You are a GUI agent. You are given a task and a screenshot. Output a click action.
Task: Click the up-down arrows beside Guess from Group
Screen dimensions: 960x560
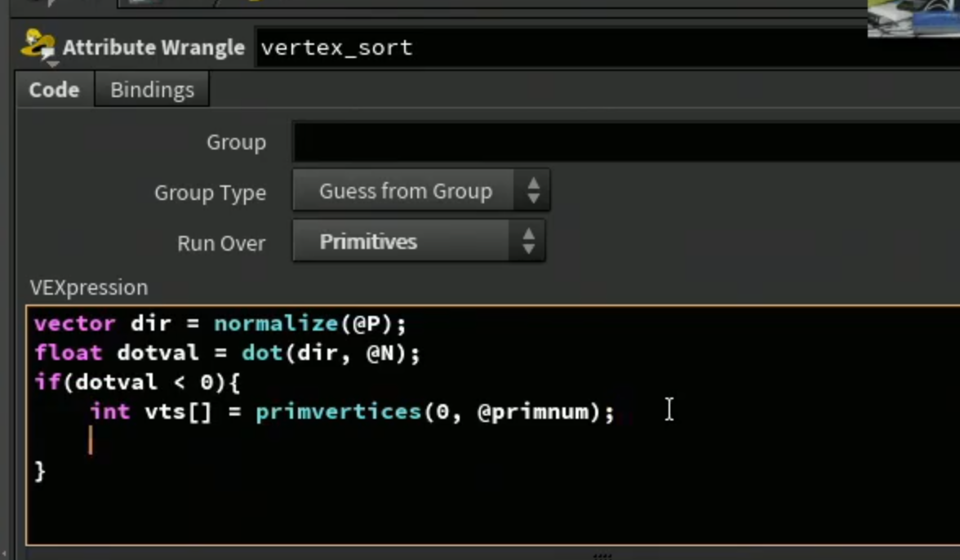point(533,191)
